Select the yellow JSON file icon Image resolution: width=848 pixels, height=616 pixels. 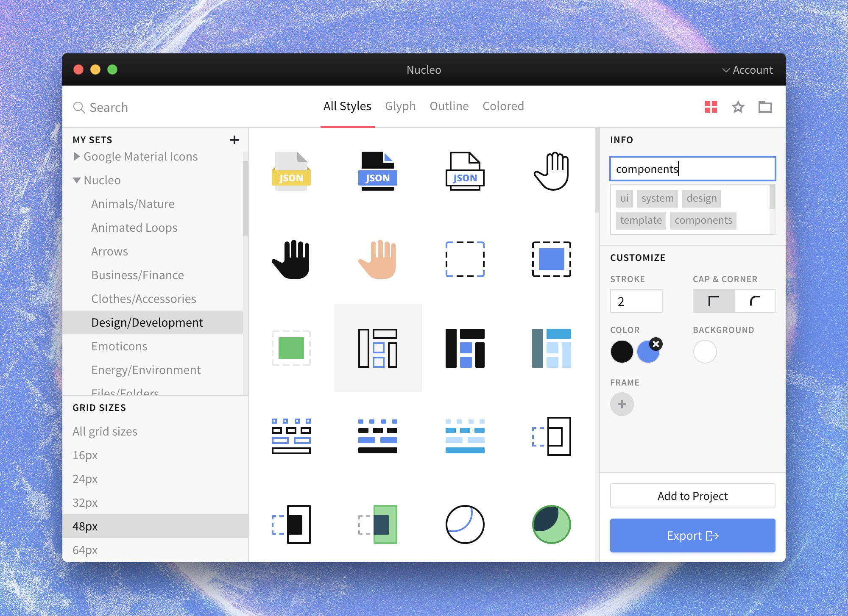(x=291, y=172)
